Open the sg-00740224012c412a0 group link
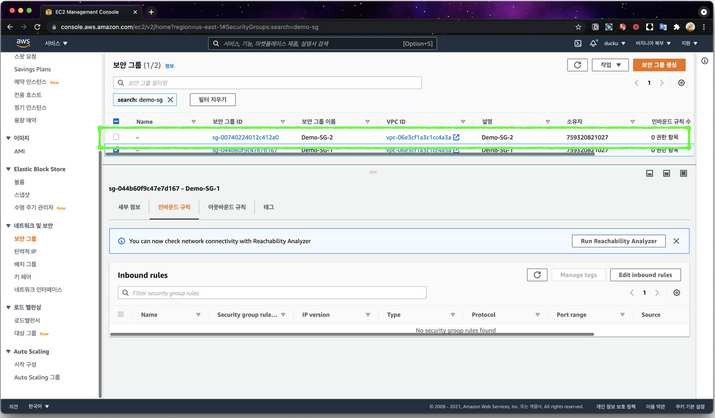The image size is (715, 418). [245, 137]
